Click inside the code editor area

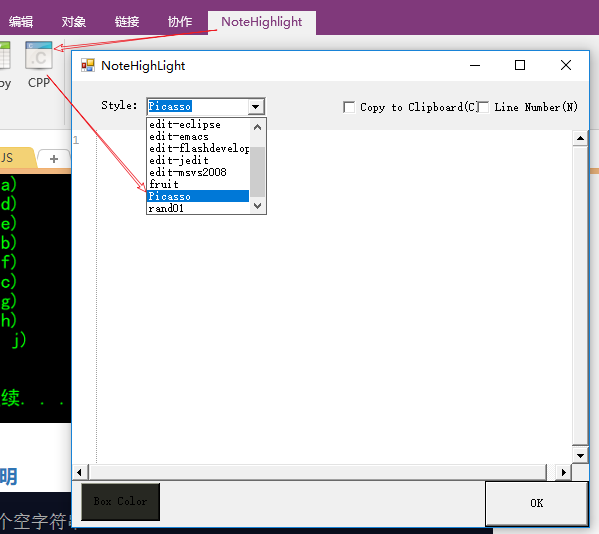(x=334, y=297)
